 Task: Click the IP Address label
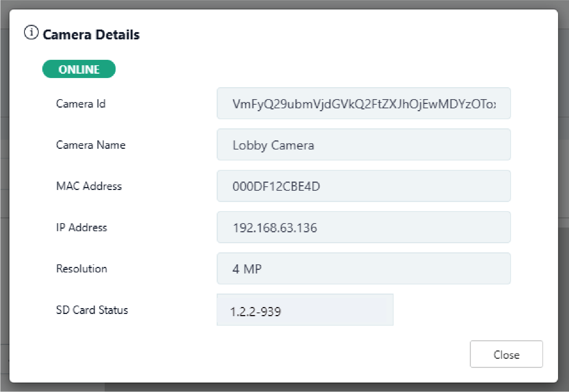(81, 228)
